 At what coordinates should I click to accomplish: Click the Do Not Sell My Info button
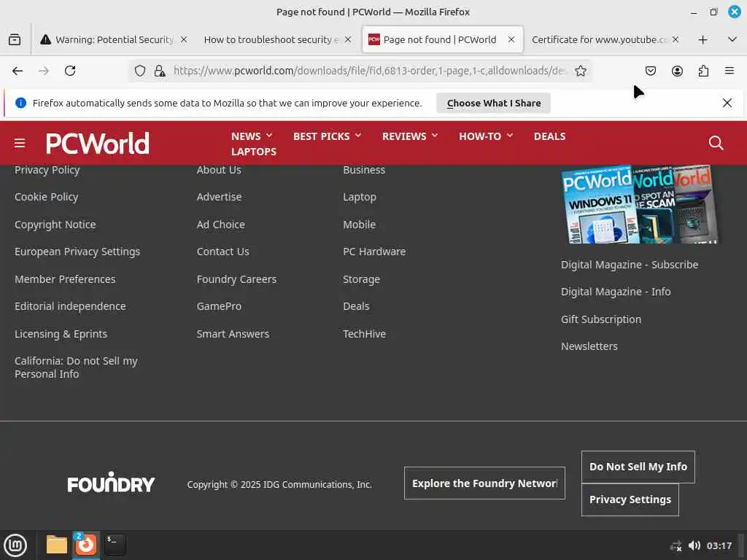[x=638, y=467]
